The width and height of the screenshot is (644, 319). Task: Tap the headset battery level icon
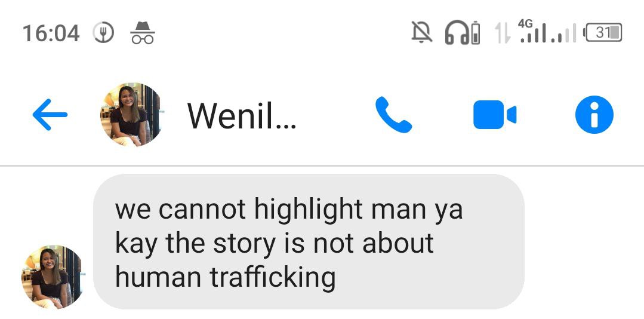click(x=475, y=32)
